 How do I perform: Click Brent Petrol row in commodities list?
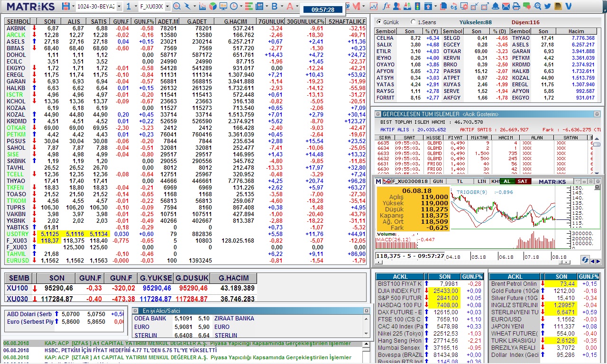[545, 284]
